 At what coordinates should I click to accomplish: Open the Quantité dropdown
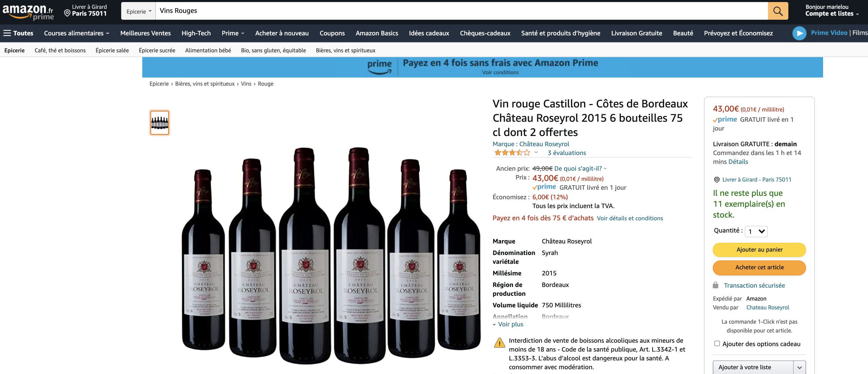756,231
